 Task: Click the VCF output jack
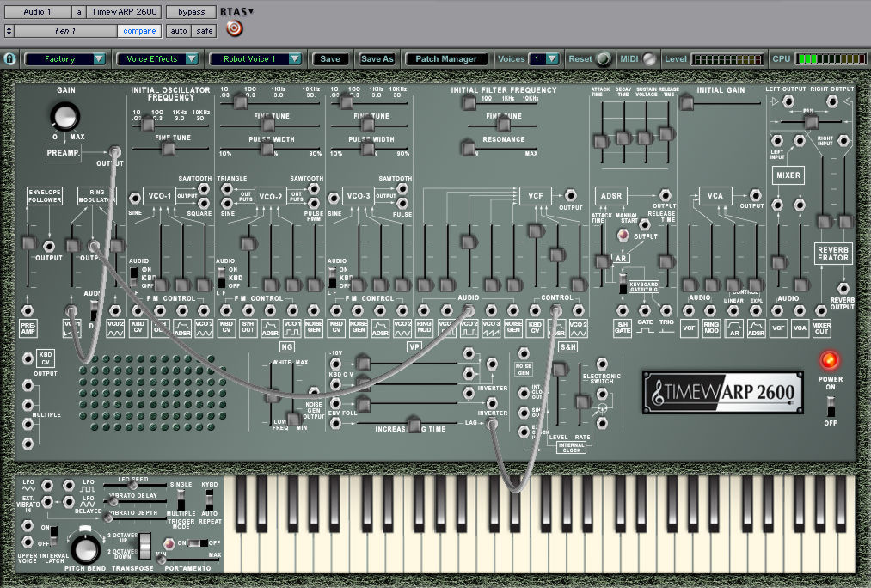tap(570, 195)
